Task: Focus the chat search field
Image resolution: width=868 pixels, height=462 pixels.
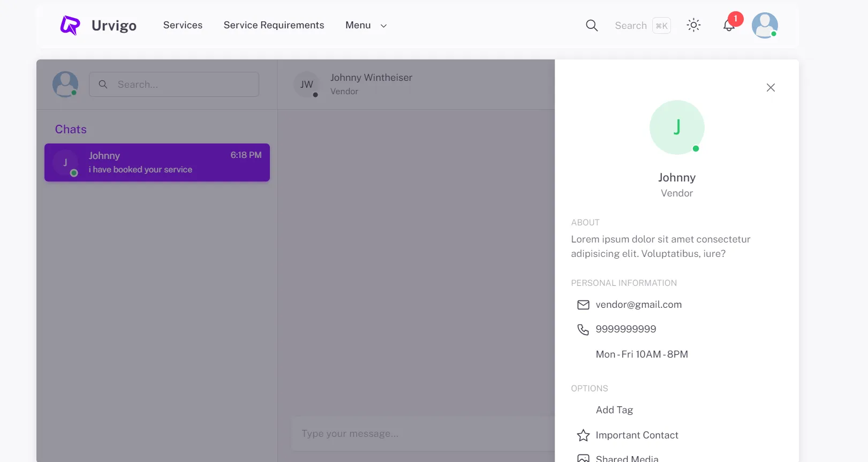Action: click(x=182, y=85)
